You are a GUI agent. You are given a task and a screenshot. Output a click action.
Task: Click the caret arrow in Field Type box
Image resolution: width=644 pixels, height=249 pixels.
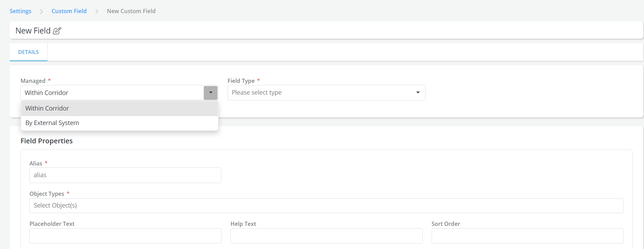418,93
